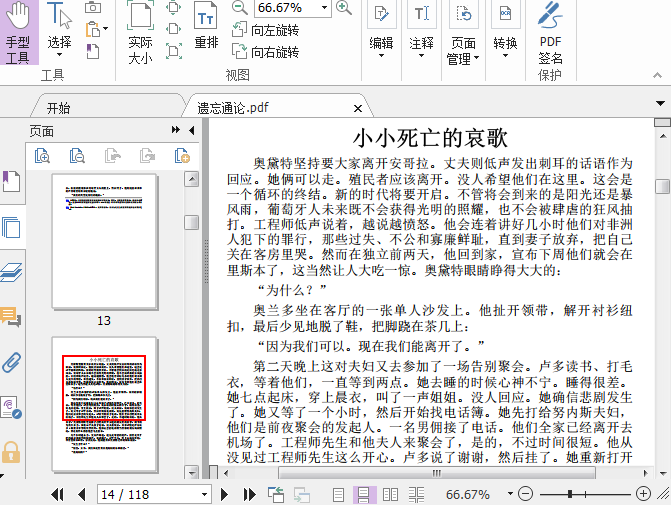Click the ribbon zoom in magnifier

point(344,7)
